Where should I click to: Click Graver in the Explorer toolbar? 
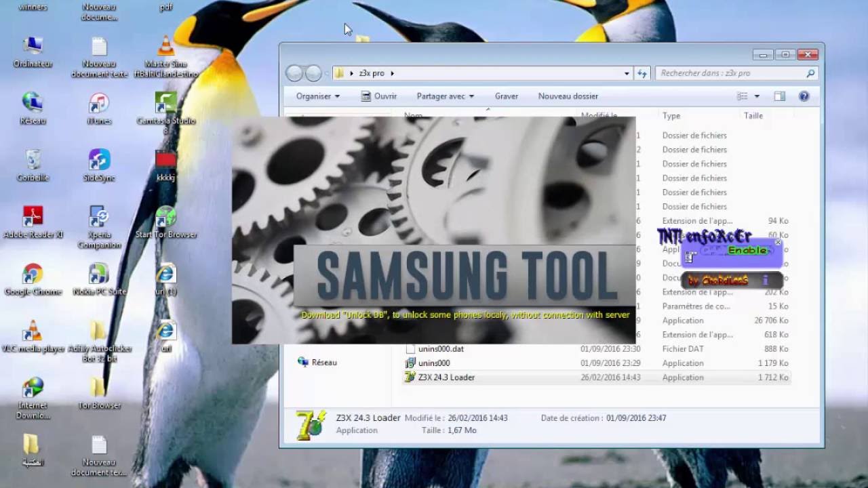point(507,96)
